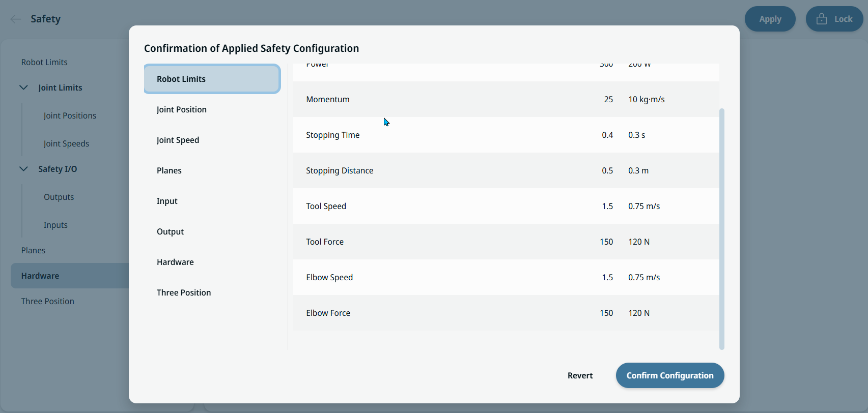Show Hardware section in confirmation dialog

tap(175, 262)
